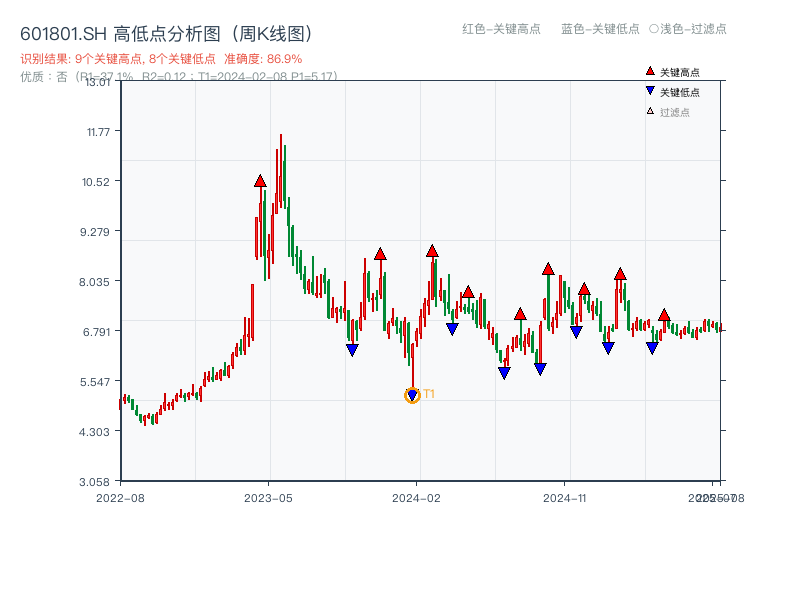800x600 pixels.
Task: Expand the 浅色-过滤点 legend label
Action: [x=691, y=30]
